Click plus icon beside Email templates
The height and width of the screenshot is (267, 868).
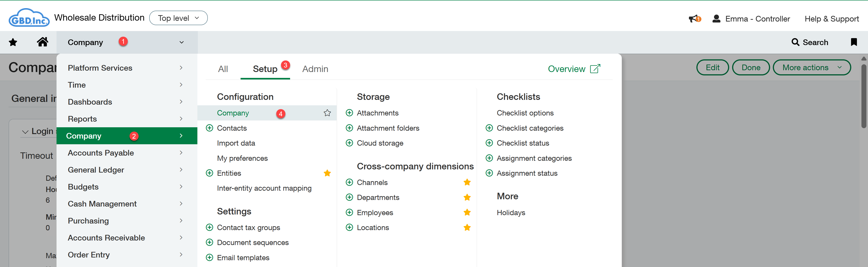point(209,257)
